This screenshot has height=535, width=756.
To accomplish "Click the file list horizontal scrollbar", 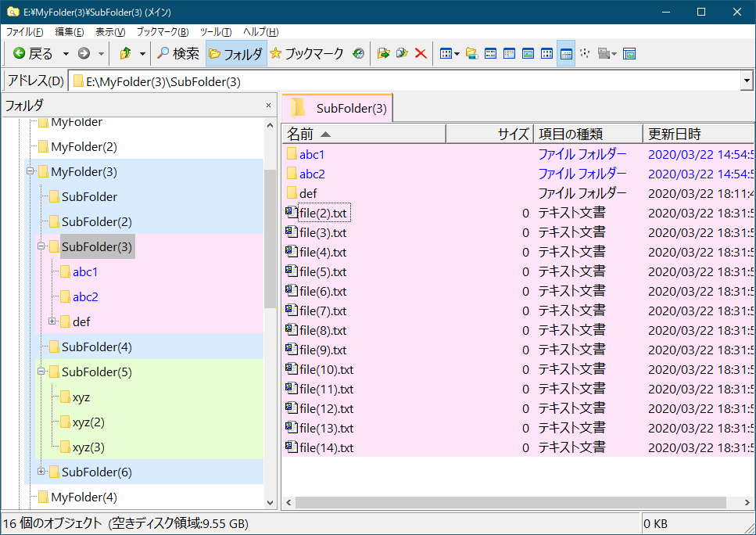I will tap(508, 502).
